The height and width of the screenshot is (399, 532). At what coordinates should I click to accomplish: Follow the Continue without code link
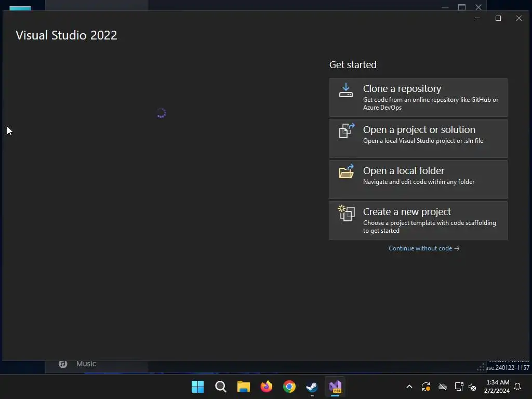tap(424, 248)
